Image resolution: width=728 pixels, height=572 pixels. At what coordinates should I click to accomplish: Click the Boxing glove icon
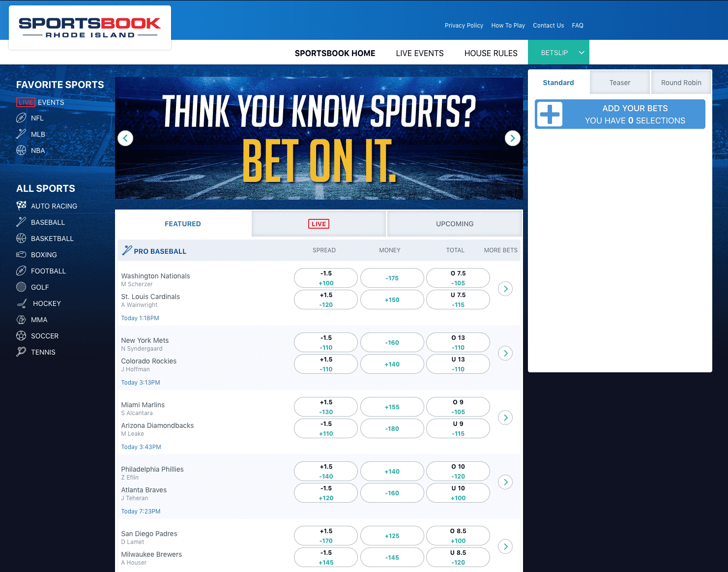click(x=21, y=254)
